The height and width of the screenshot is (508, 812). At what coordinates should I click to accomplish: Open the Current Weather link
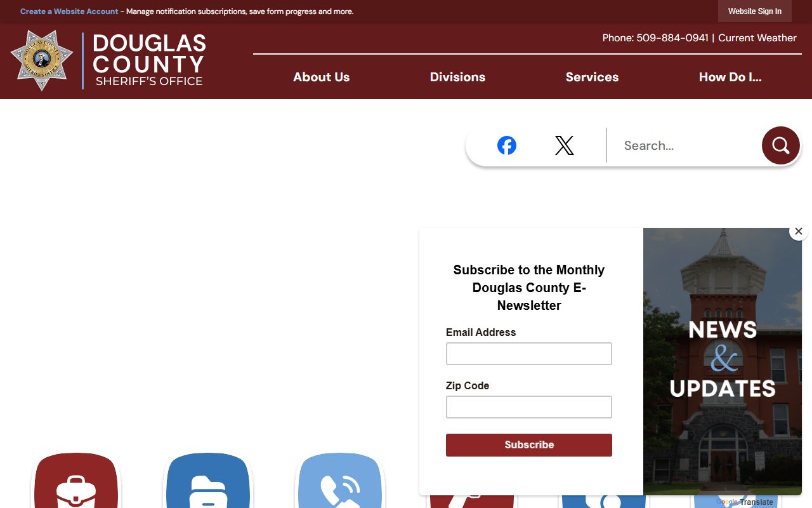click(x=757, y=38)
